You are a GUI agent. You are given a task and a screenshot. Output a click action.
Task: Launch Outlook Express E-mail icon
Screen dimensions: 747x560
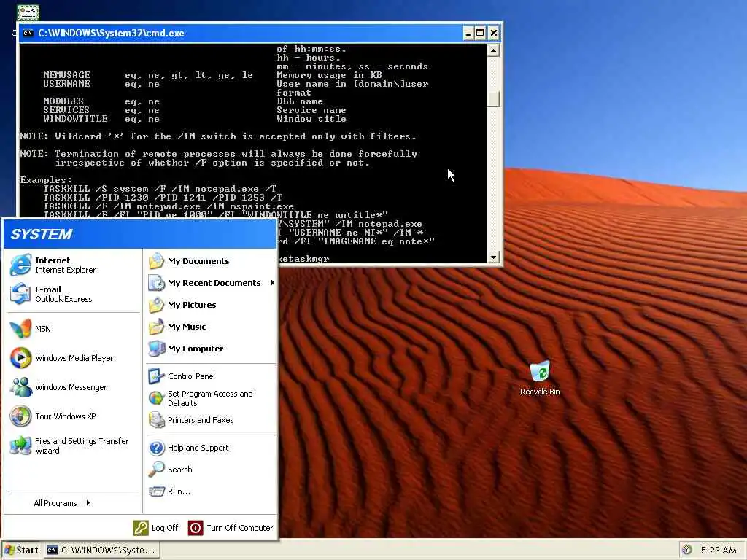[20, 294]
